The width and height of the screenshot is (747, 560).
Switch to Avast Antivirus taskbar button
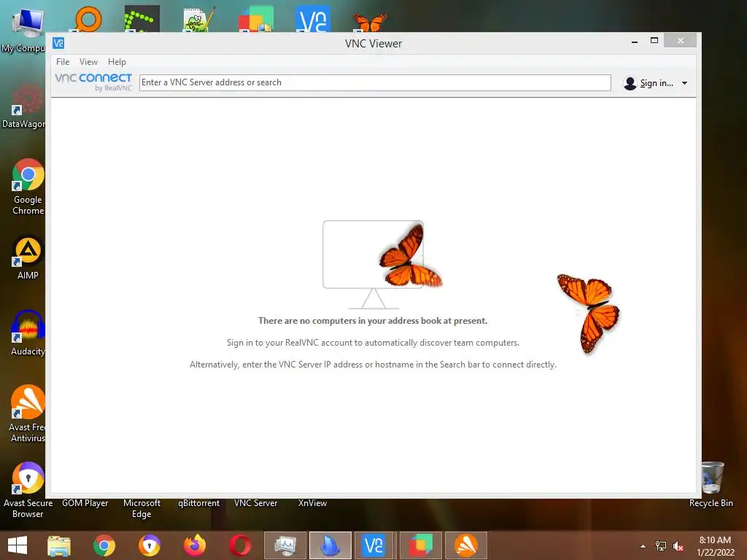[x=466, y=545]
